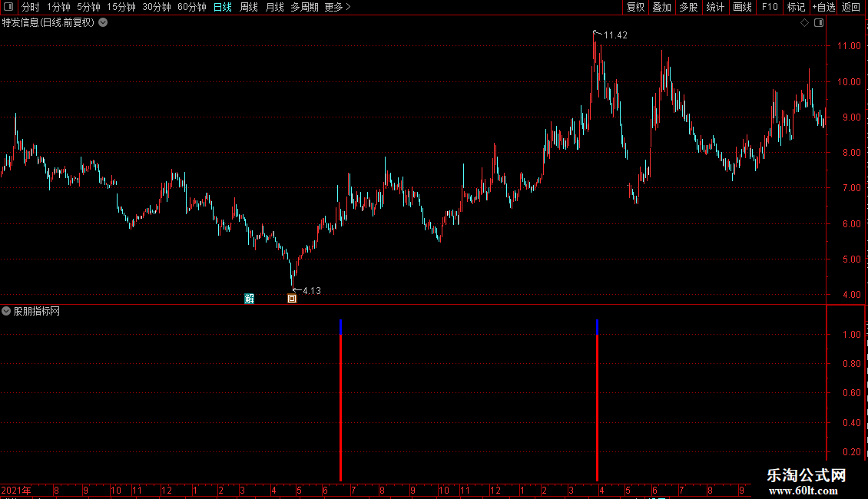Screen dimensions: 868x499
Task: Click the 4.13 low price label
Action: [x=312, y=290]
